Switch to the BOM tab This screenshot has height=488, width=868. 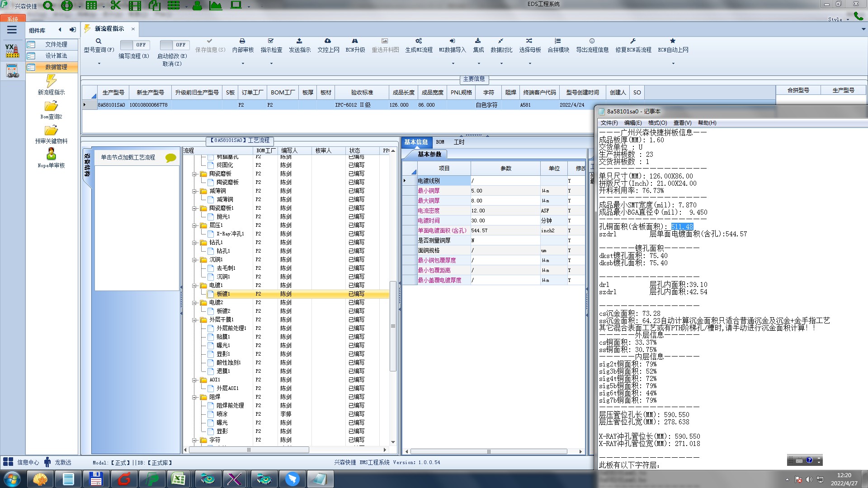[440, 142]
